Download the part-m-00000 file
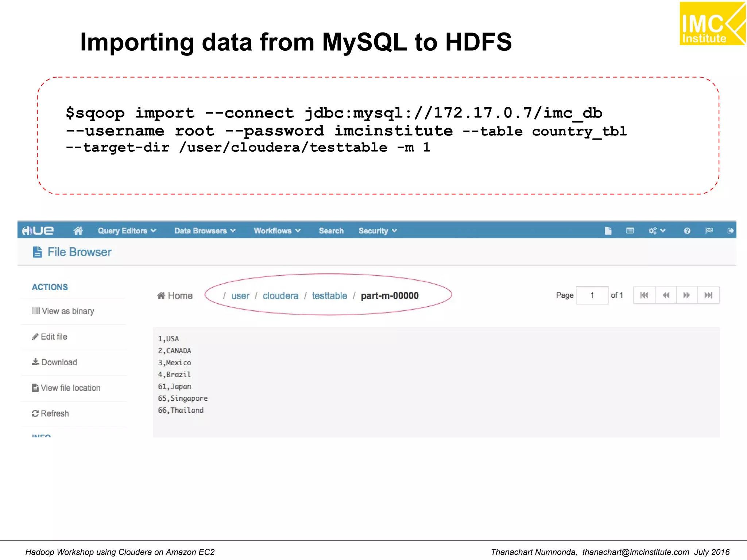 54,362
